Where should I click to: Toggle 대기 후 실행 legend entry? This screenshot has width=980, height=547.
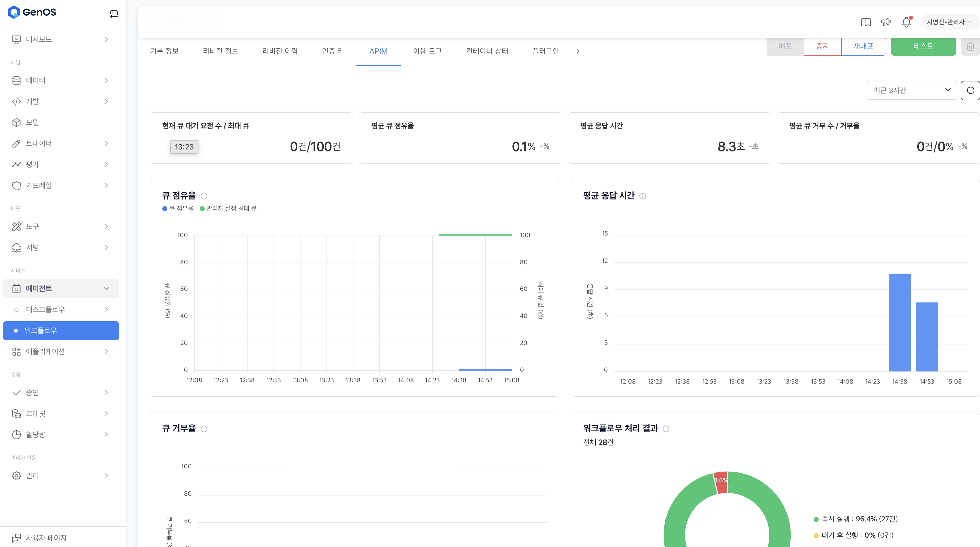coord(853,536)
